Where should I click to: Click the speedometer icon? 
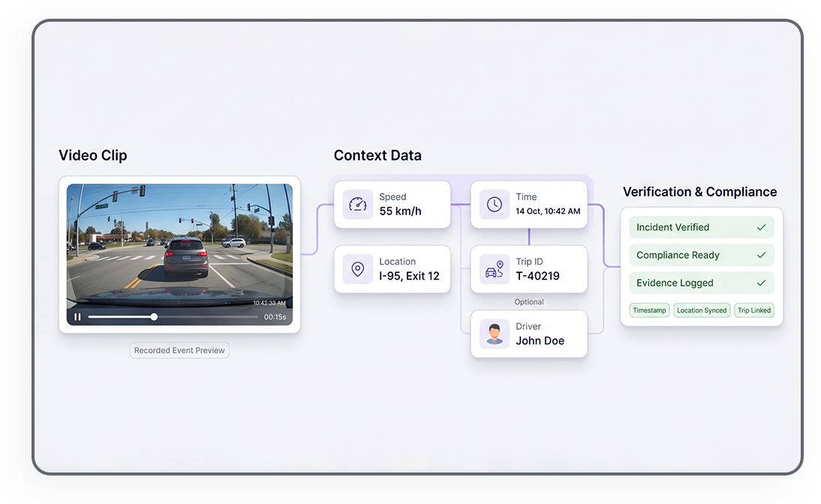coord(358,204)
